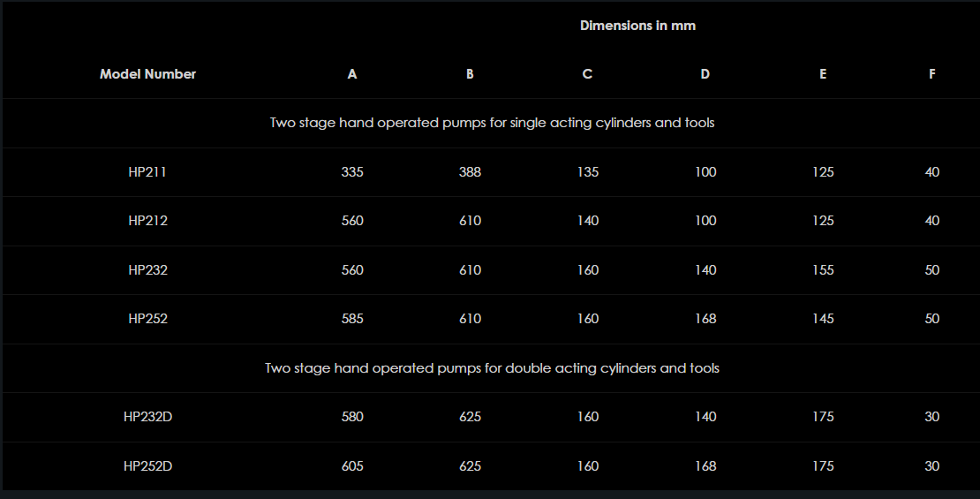Image resolution: width=980 pixels, height=499 pixels.
Task: Click HP232's E dimension value 155
Action: (823, 270)
